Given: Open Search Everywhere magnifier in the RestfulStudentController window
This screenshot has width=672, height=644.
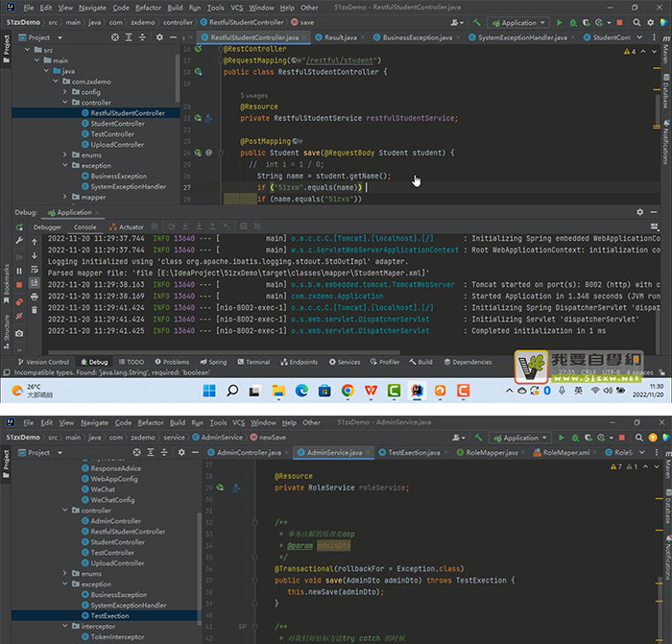Looking at the screenshot, I should click(x=636, y=22).
